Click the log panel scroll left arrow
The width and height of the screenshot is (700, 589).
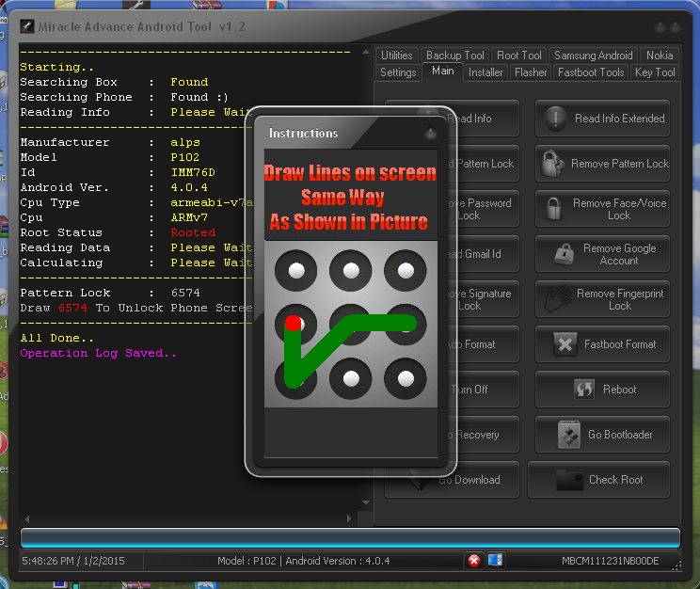click(x=26, y=518)
